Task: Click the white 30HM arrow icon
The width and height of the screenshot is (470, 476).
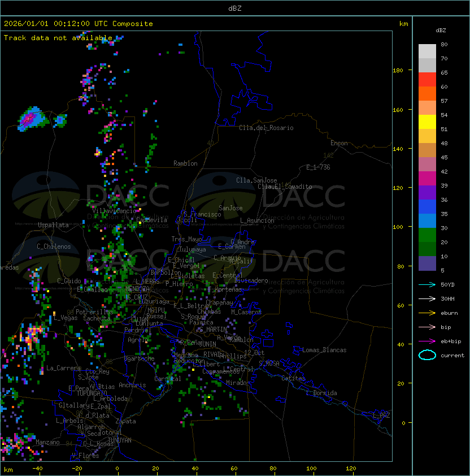Action: point(427,299)
